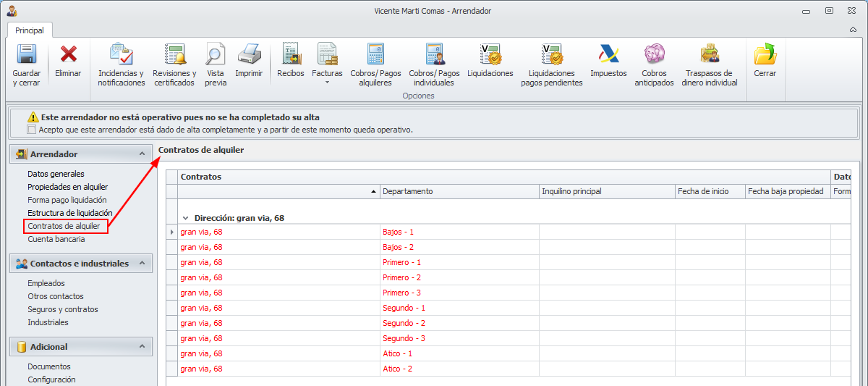Click the Guardar y cerrar save icon
The image size is (868, 386).
point(26,56)
